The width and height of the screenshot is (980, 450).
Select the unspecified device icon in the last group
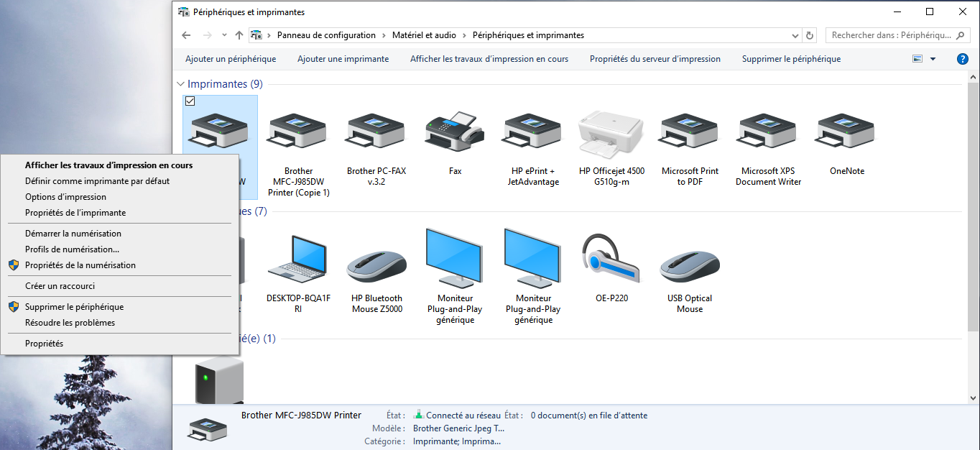tap(220, 381)
